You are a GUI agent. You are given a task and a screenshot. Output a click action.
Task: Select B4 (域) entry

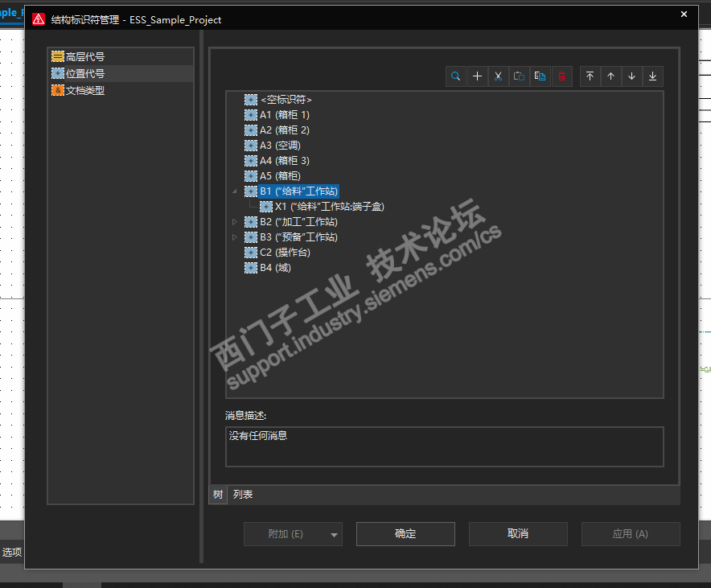(275, 268)
